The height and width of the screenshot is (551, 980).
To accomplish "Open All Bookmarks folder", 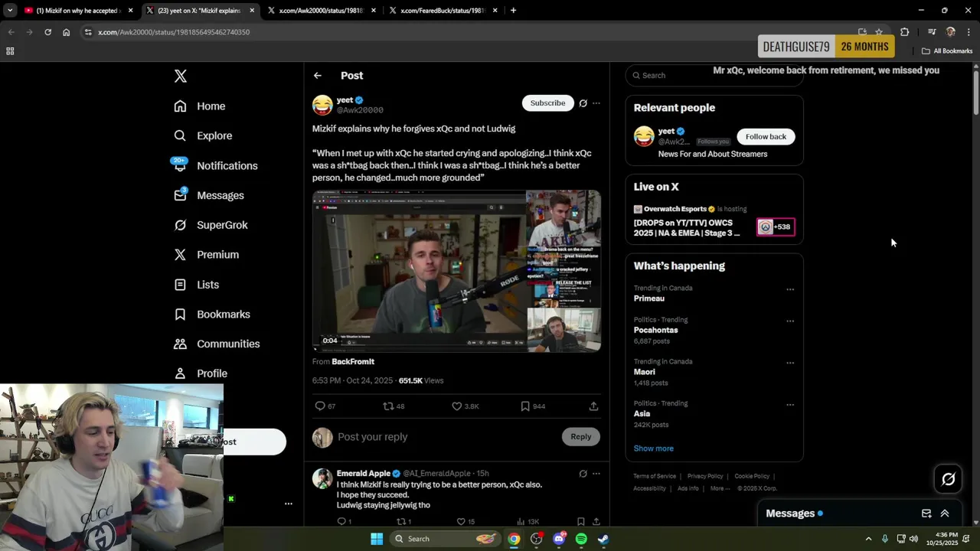I will coord(947,51).
